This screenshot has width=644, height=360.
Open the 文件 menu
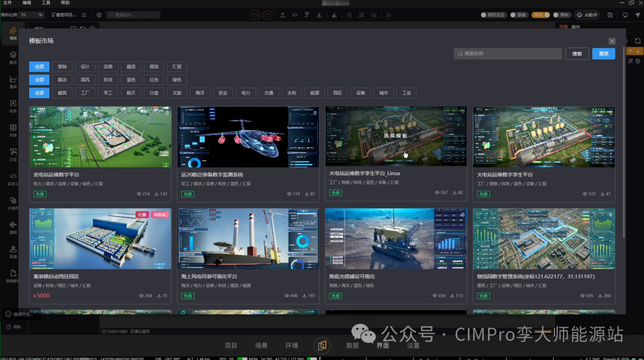(x=8, y=3)
